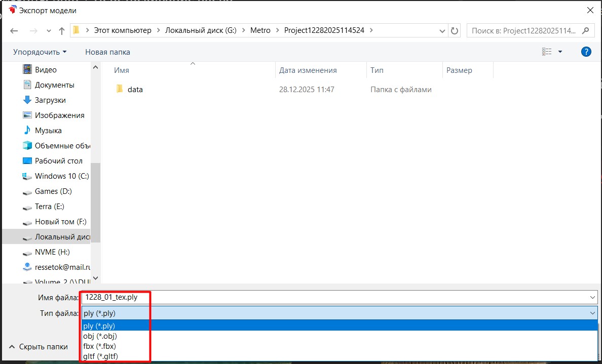Open the Упорядочить menu
602x364 pixels.
pyautogui.click(x=40, y=52)
